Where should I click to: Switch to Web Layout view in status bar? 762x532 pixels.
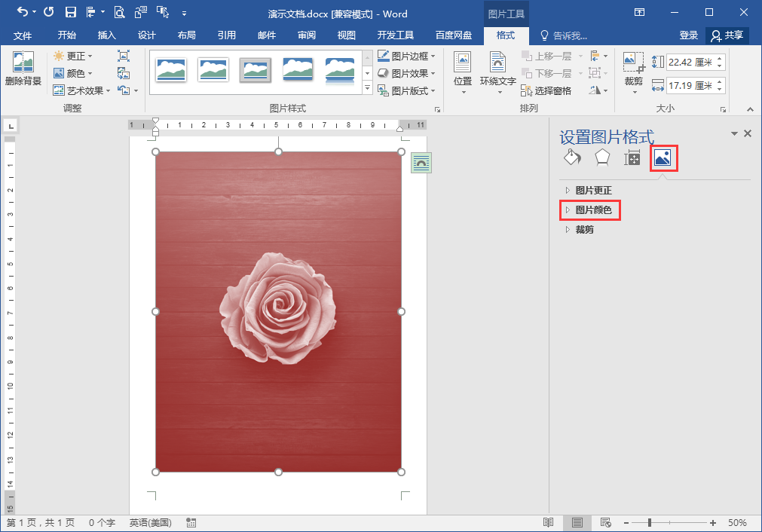pyautogui.click(x=605, y=523)
